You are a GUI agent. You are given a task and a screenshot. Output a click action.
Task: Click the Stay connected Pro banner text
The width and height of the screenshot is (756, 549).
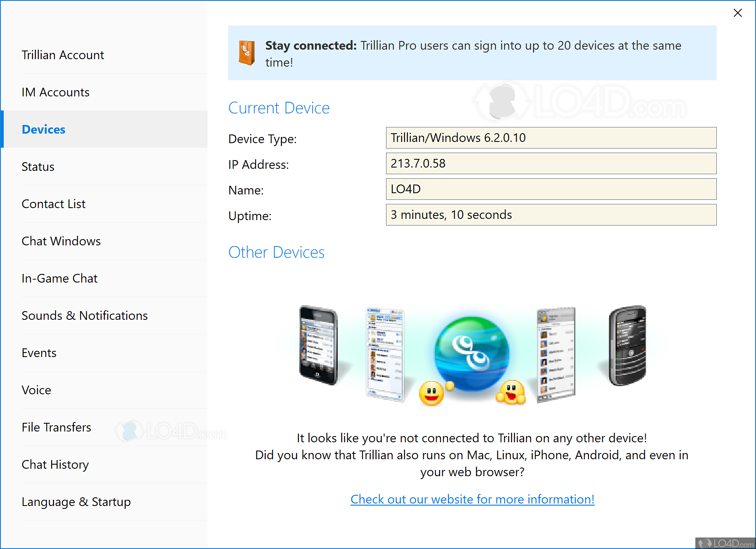[473, 54]
